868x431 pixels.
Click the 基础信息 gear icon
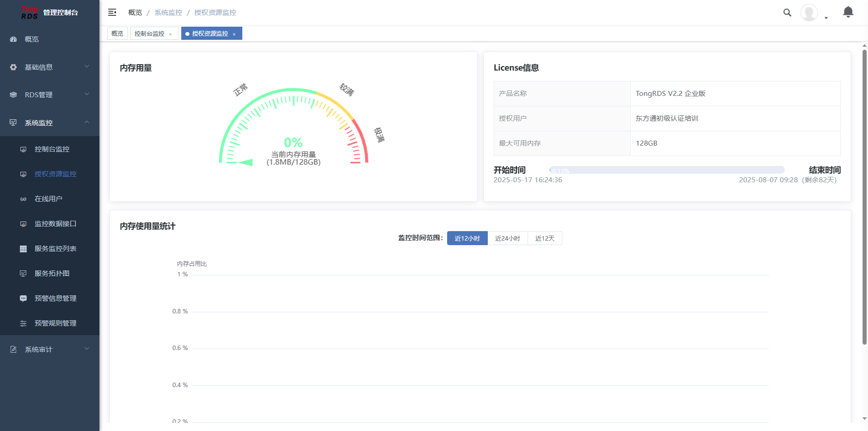pyautogui.click(x=14, y=67)
